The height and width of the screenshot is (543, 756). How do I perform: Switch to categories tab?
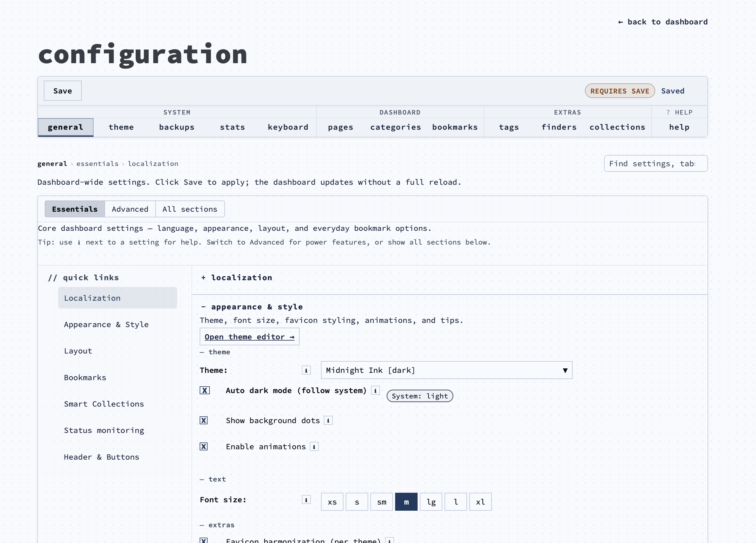pyautogui.click(x=396, y=127)
